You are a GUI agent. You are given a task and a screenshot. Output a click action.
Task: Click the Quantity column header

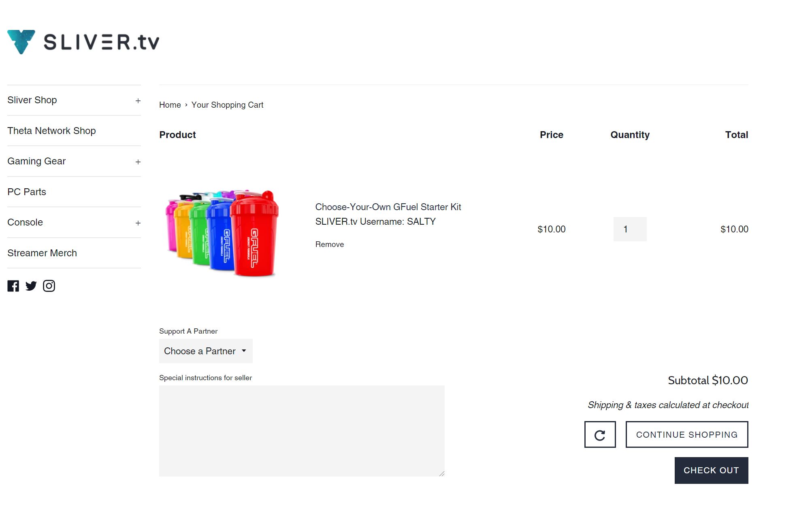pyautogui.click(x=630, y=135)
